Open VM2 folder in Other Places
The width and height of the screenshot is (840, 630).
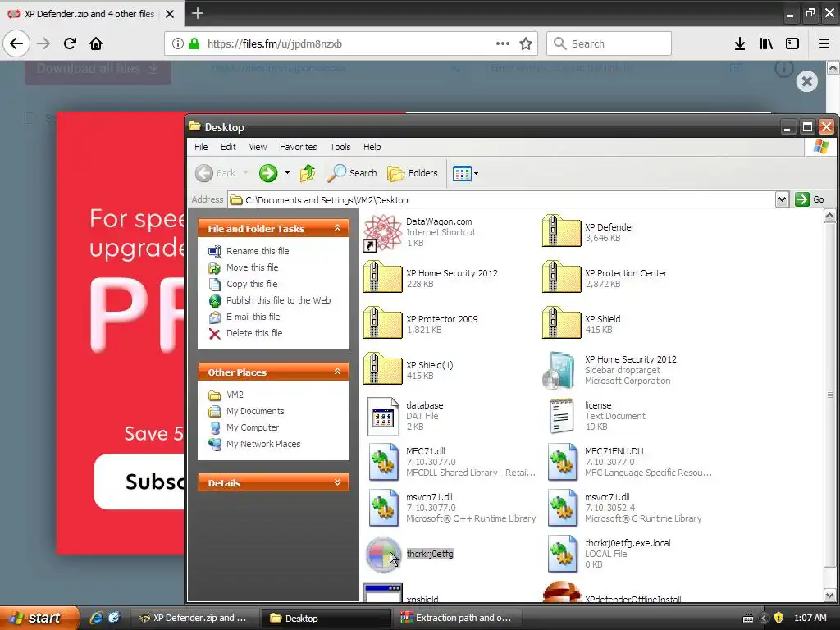(235, 395)
